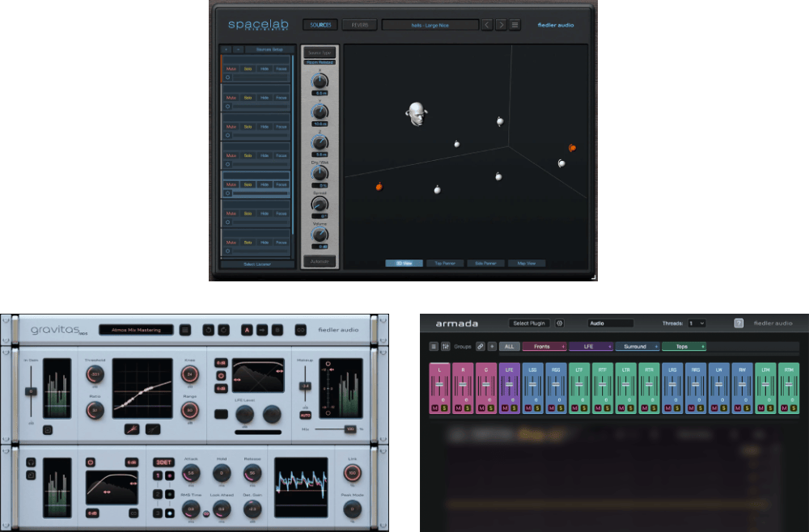Click right curve button under Gravitas graph

[153, 429]
